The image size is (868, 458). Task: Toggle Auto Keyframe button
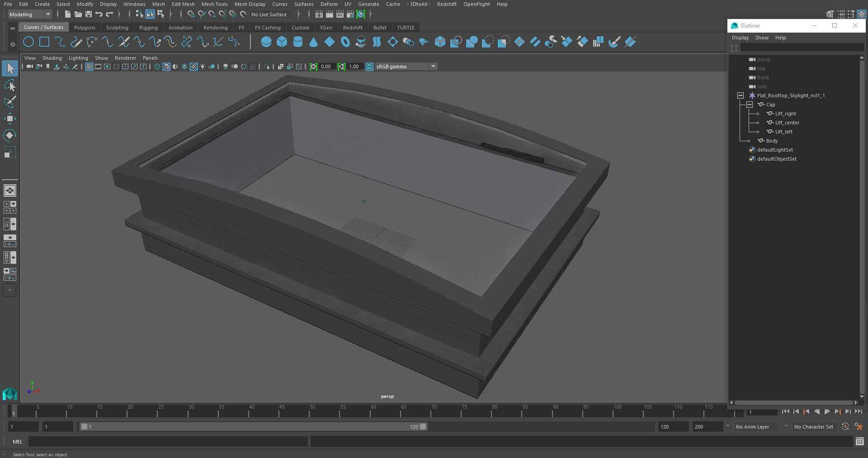pos(845,426)
